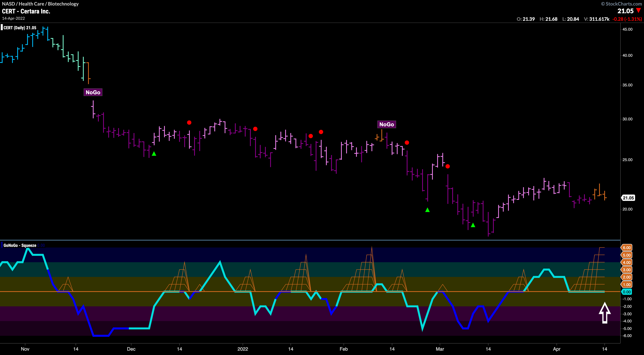This screenshot has width=644, height=355.
Task: Select the CERT (Daily) 21.05 legend
Action: (20, 28)
